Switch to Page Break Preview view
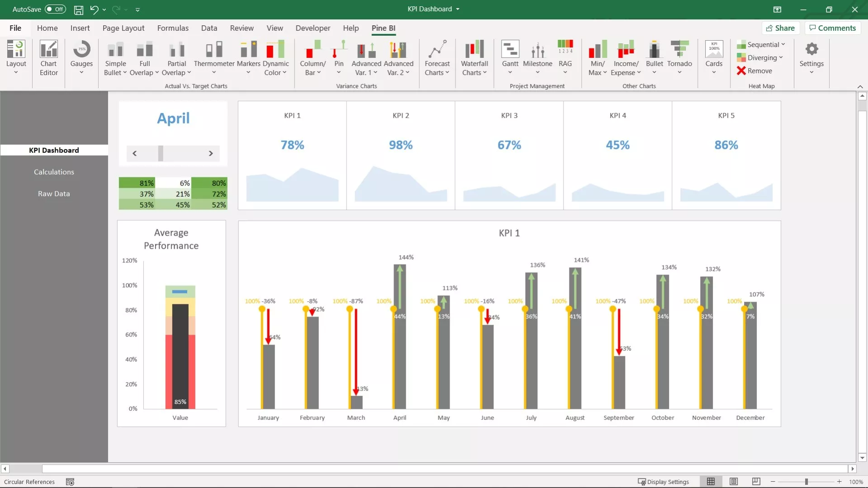 pos(756,482)
